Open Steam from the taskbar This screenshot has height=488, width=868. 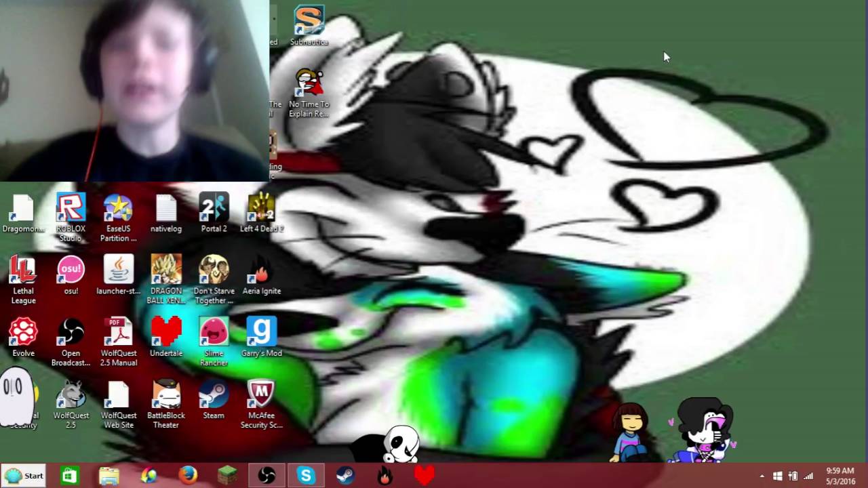345,476
